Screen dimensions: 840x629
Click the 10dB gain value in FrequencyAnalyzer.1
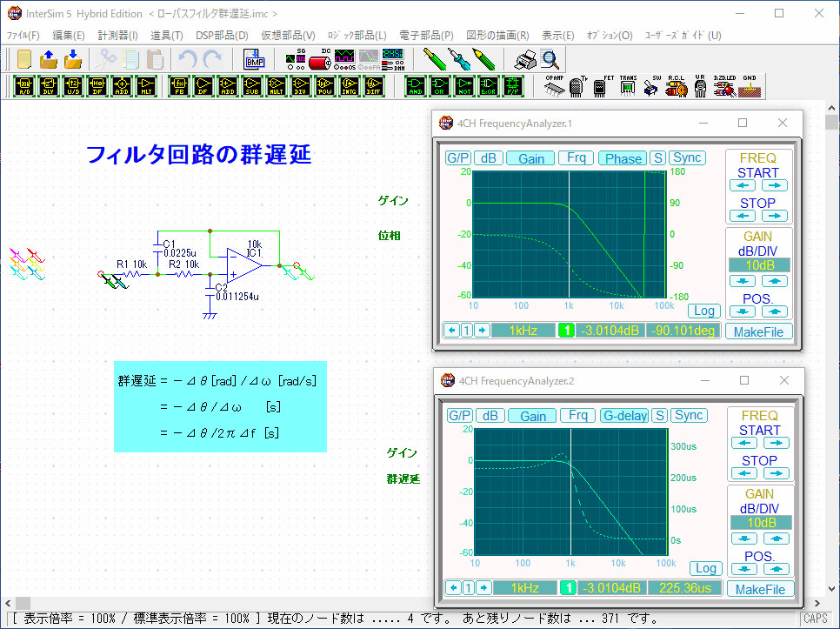(x=759, y=265)
